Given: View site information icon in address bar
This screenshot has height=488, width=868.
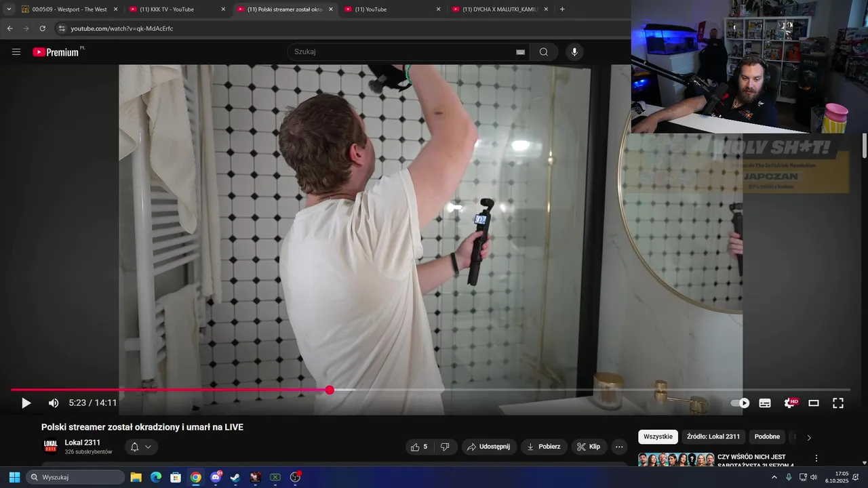Looking at the screenshot, I should pyautogui.click(x=62, y=28).
